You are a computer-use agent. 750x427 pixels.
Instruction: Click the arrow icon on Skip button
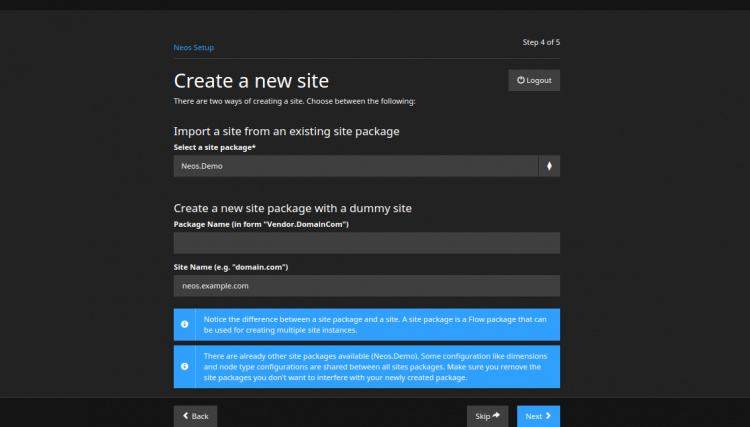pyautogui.click(x=496, y=416)
